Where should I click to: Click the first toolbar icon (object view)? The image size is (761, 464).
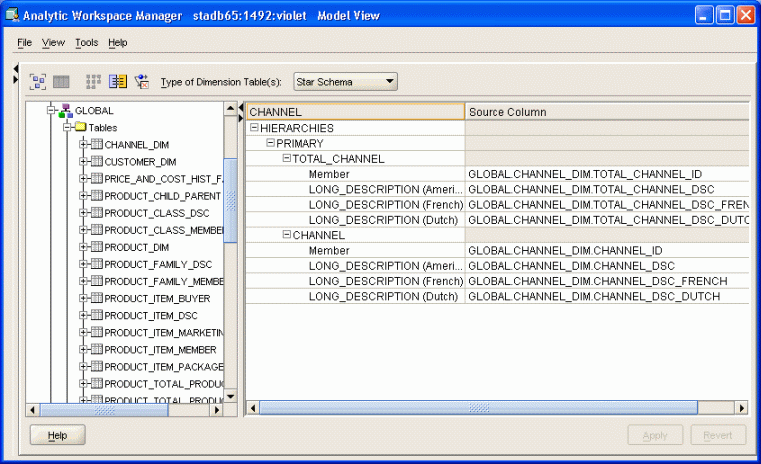[x=38, y=81]
